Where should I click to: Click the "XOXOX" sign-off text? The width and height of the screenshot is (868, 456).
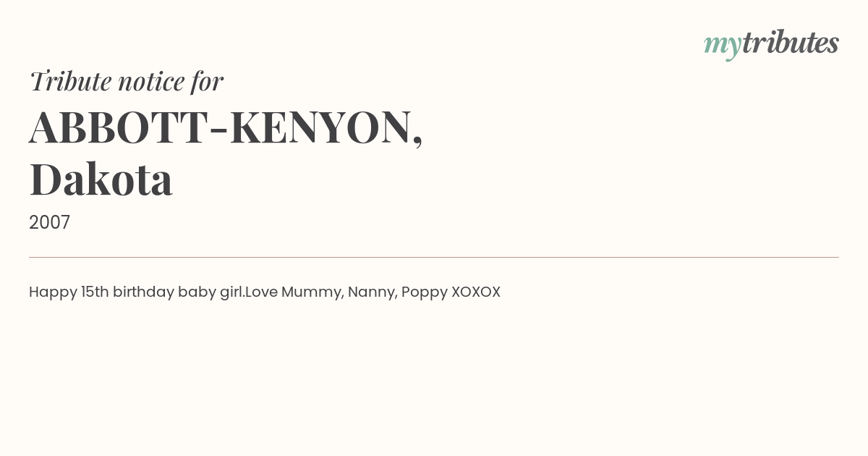click(476, 292)
